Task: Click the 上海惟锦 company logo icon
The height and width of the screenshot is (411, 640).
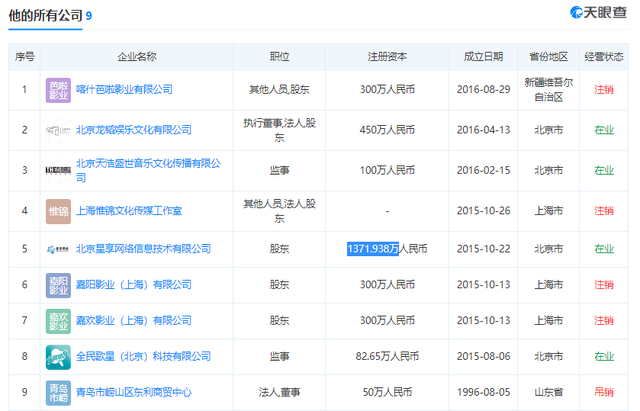Action: coord(58,211)
